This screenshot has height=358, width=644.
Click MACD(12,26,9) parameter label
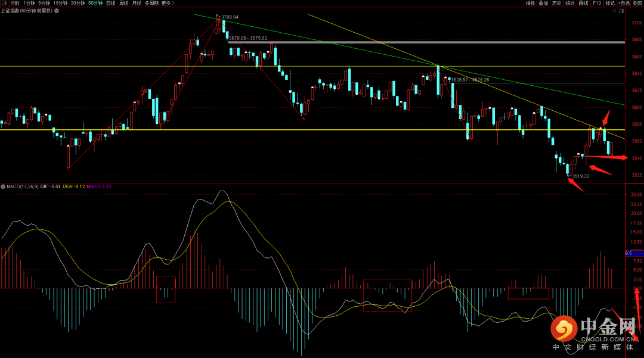(23, 186)
